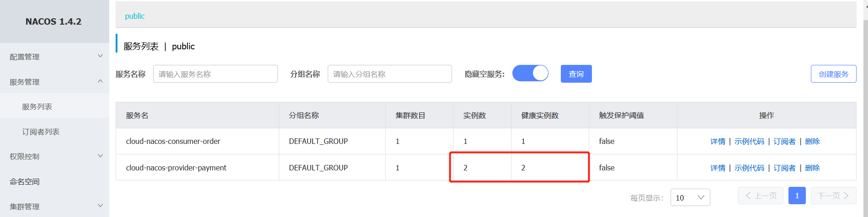
Task: Click 删除 for cloud-nacos-provider-payment
Action: coord(812,168)
